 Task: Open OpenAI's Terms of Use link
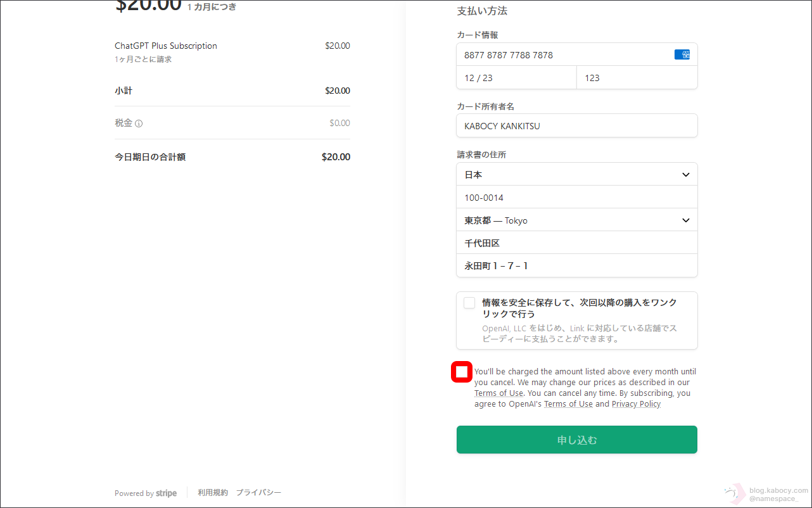click(568, 404)
